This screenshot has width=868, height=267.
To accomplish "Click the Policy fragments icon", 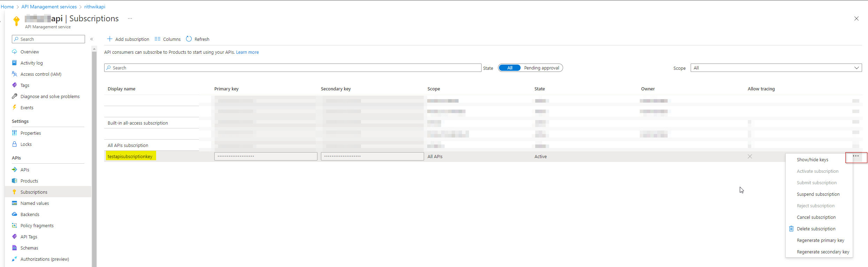I will 14,225.
